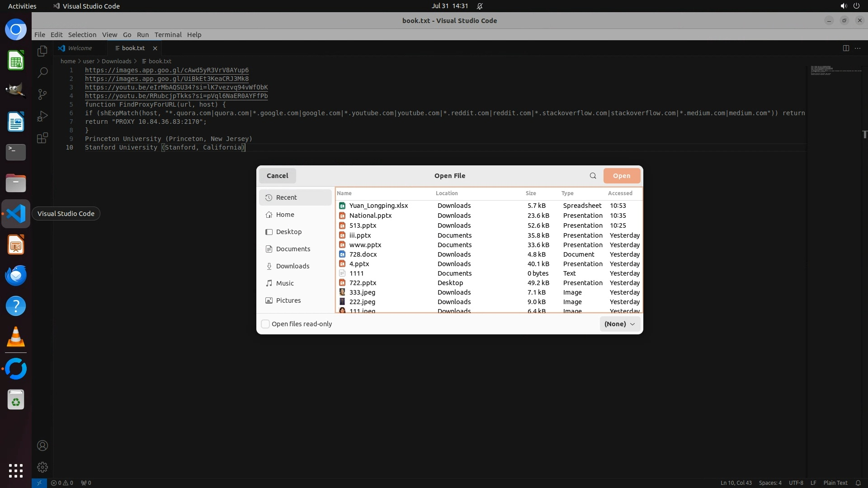868x488 pixels.
Task: Open the Search icon in activity bar
Action: coord(42,72)
